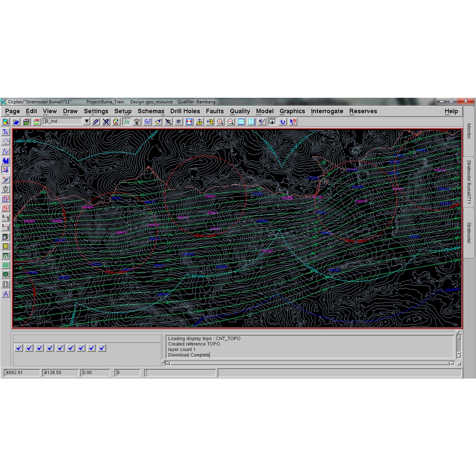The height and width of the screenshot is (476, 476).
Task: Click the eye view icon in toolbar
Action: point(178,122)
